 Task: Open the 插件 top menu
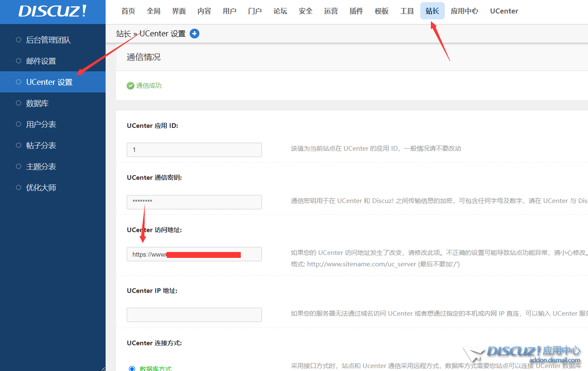[356, 11]
